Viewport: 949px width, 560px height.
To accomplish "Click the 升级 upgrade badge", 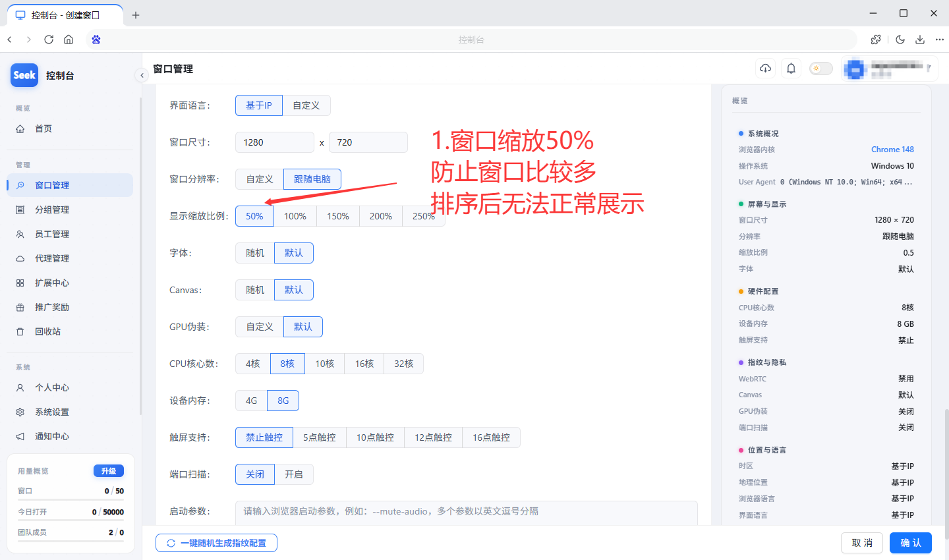I will tap(109, 471).
